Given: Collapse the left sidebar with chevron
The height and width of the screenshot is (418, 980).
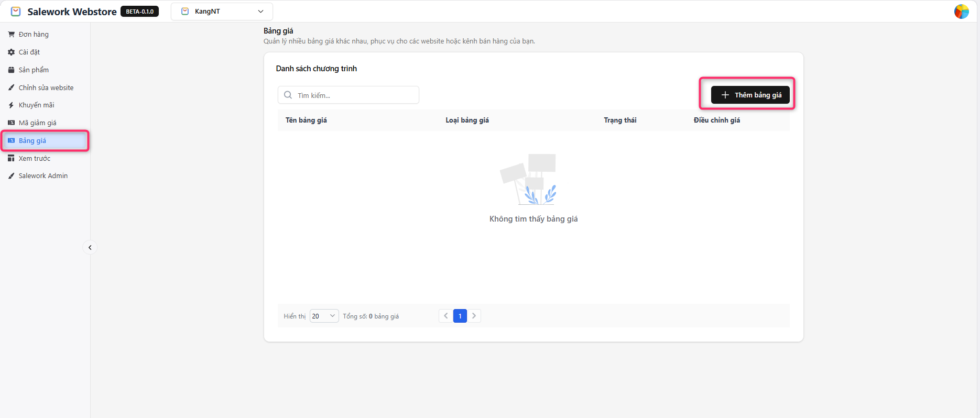Looking at the screenshot, I should [x=90, y=248].
